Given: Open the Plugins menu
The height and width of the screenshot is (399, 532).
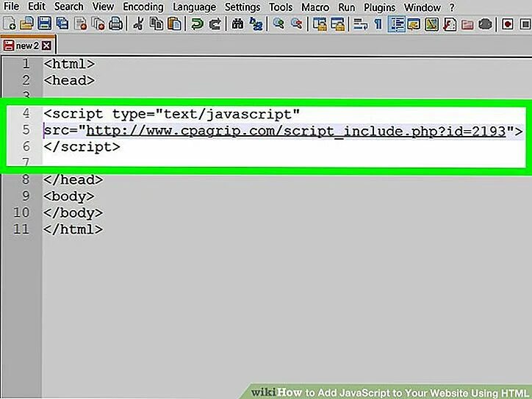Looking at the screenshot, I should 379,7.
